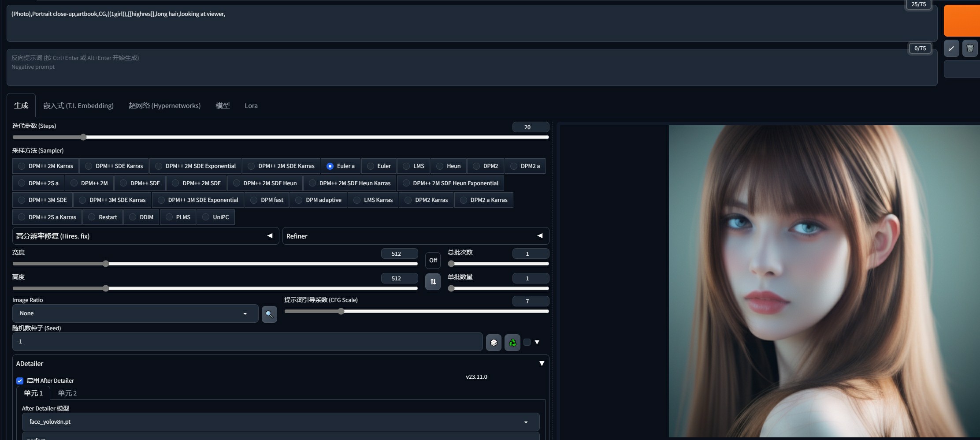Click the green recycle seed icon
Screen dimensions: 980x440
coord(512,343)
